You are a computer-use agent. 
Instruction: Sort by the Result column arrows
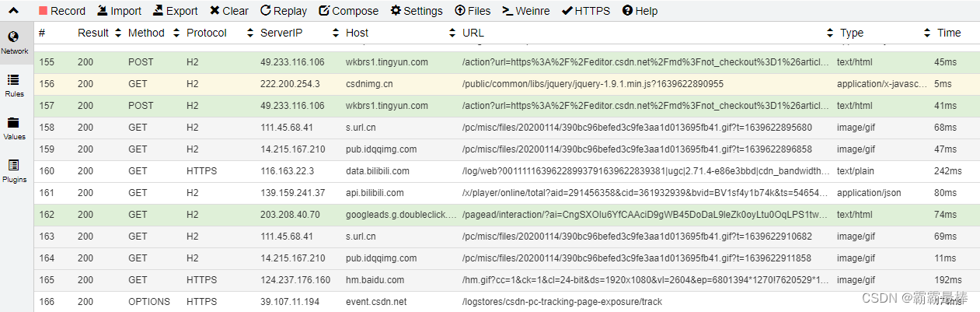[x=118, y=33]
